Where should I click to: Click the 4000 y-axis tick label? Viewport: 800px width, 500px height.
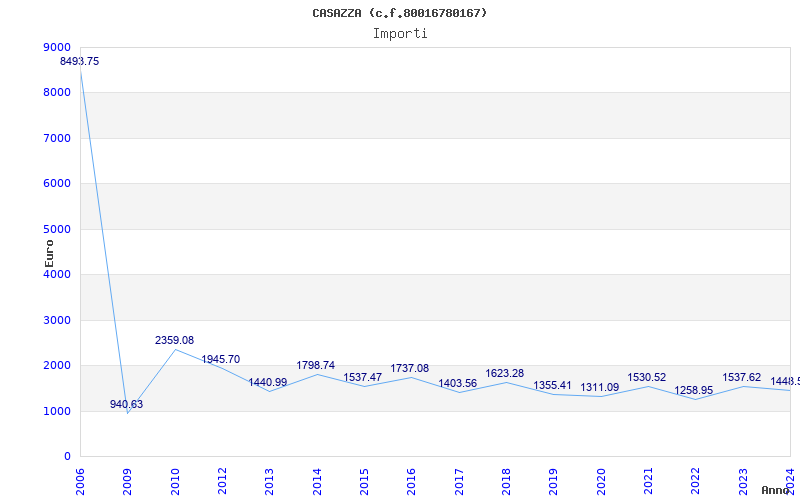click(x=57, y=274)
